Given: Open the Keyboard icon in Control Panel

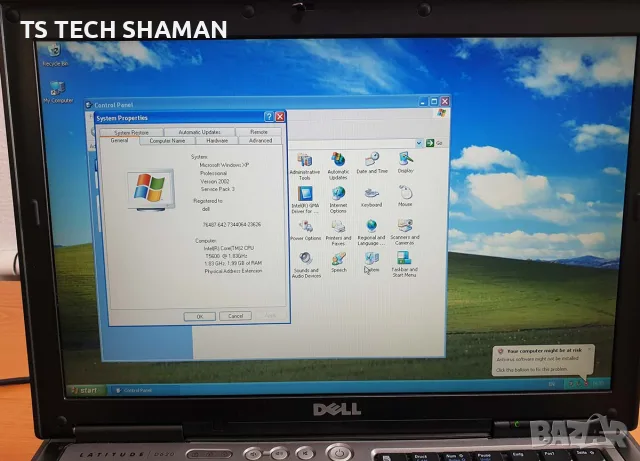Looking at the screenshot, I should pyautogui.click(x=371, y=196).
